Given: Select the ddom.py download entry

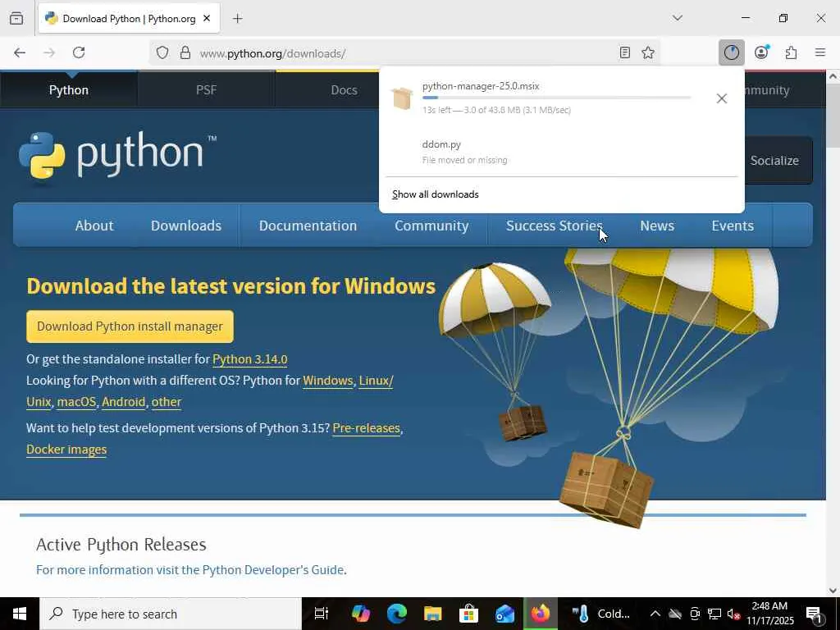Looking at the screenshot, I should tap(561, 151).
